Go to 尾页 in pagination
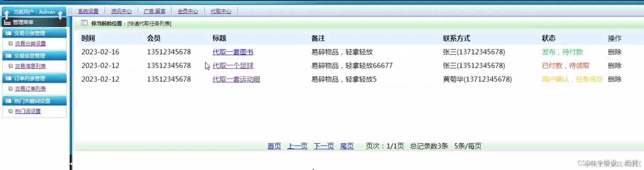 [347, 146]
